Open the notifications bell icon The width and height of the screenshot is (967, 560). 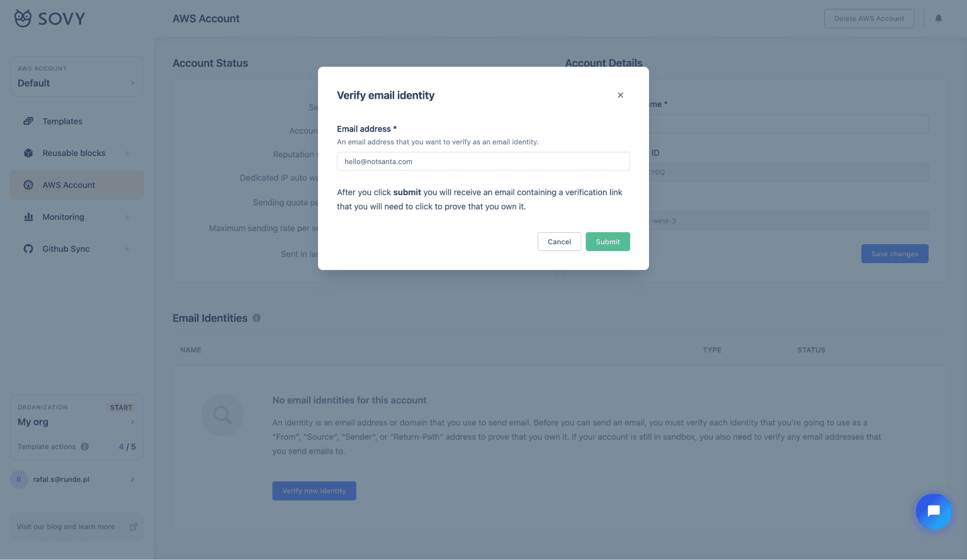tap(938, 18)
